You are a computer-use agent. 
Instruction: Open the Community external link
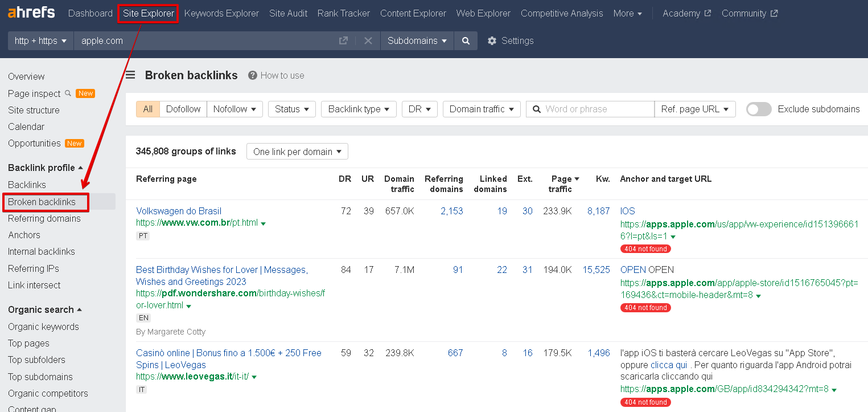[x=750, y=13]
